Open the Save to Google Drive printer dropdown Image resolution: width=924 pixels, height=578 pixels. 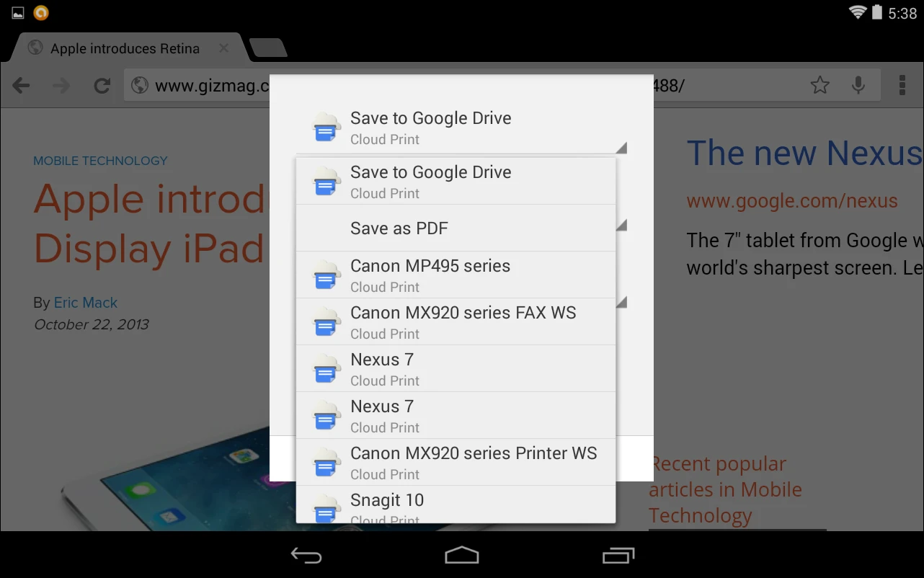(461, 128)
